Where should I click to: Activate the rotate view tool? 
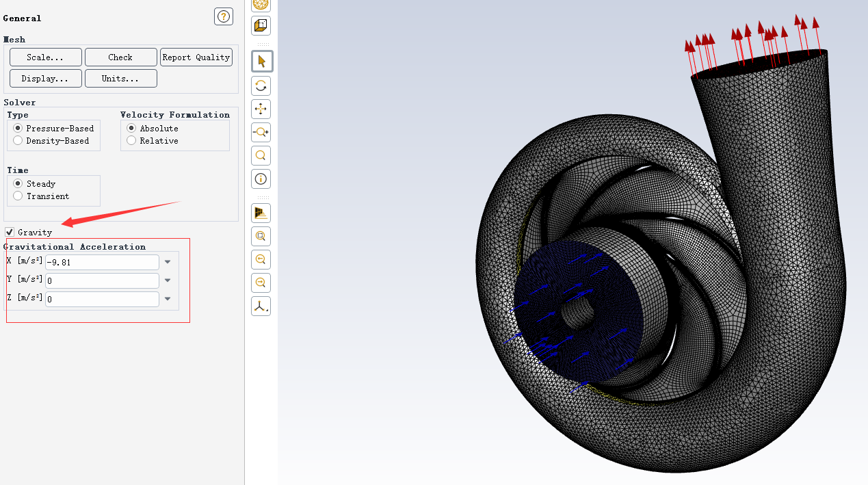[261, 86]
